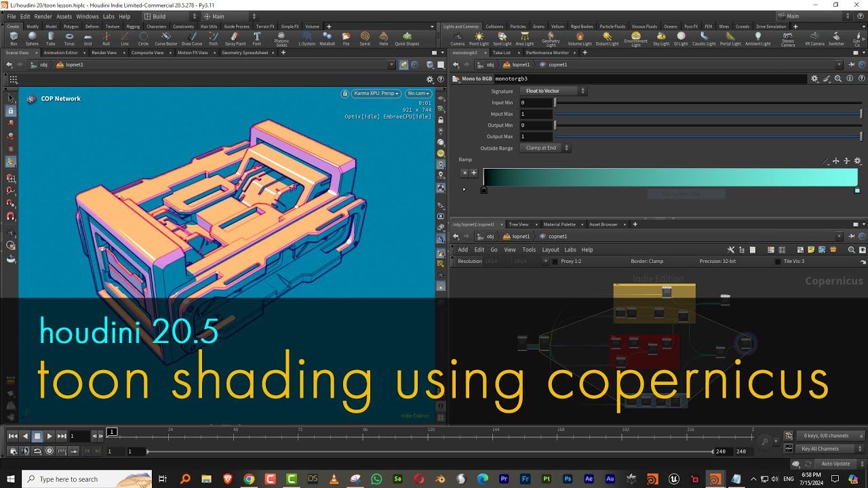Open node info icon in parameter pane
This screenshot has height=488, width=868.
[x=850, y=79]
